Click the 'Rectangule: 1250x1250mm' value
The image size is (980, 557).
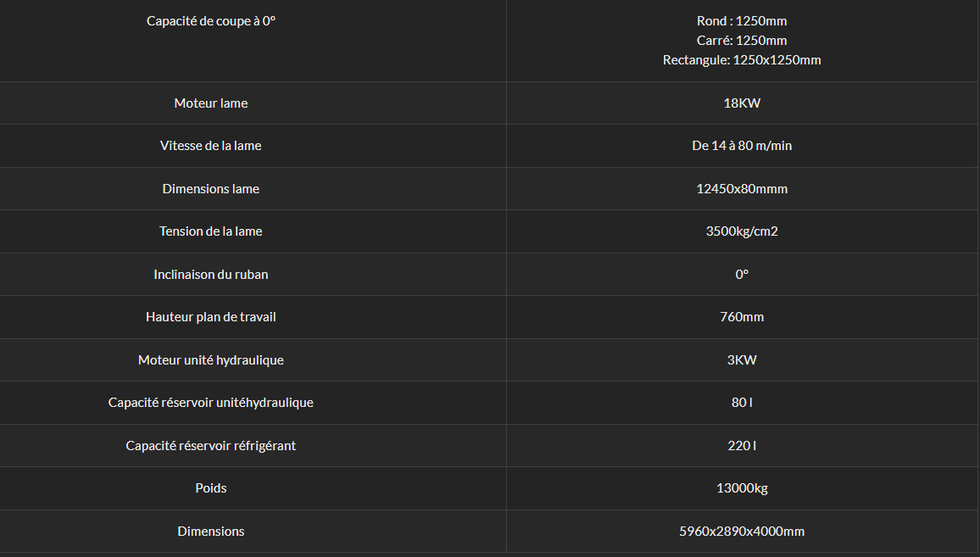(741, 60)
